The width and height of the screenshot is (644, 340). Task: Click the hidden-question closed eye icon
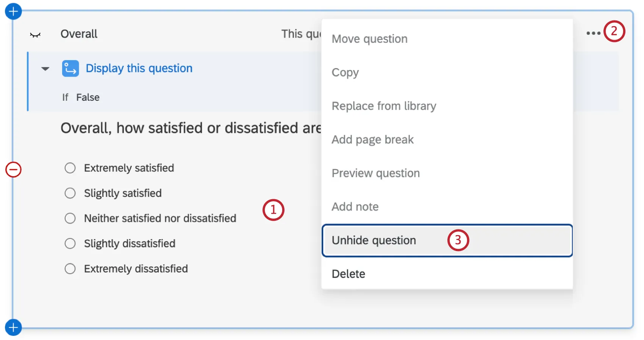pyautogui.click(x=35, y=35)
